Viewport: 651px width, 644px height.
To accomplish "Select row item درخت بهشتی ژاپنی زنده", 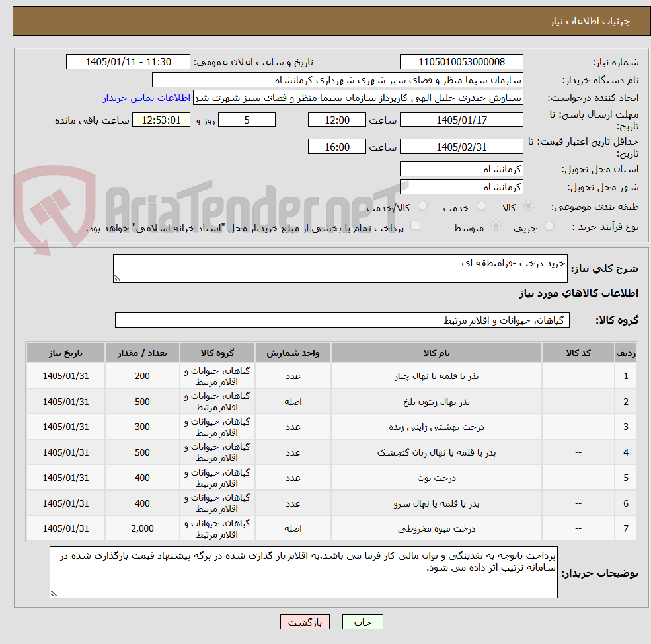I will (436, 427).
